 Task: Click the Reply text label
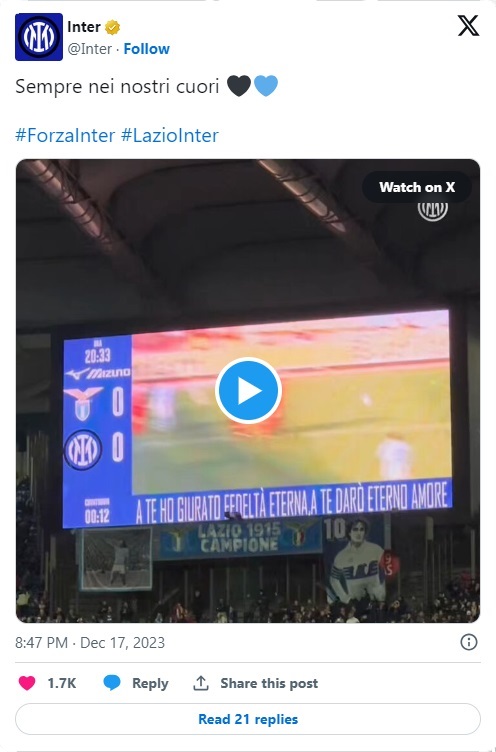150,683
